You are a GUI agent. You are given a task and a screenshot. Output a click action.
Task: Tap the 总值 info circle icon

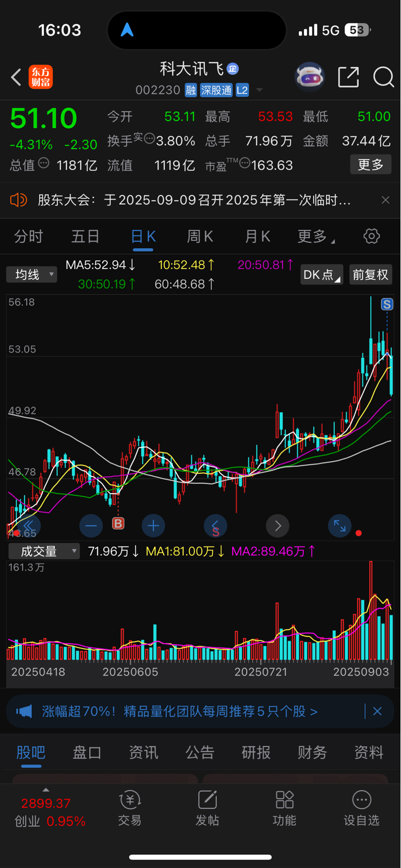click(44, 163)
